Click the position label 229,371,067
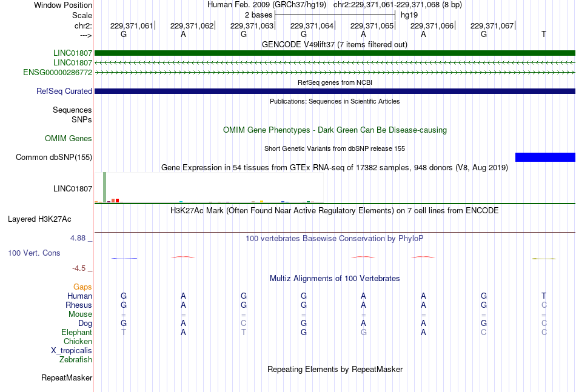Screen dimensions: 576x392 (492, 25)
